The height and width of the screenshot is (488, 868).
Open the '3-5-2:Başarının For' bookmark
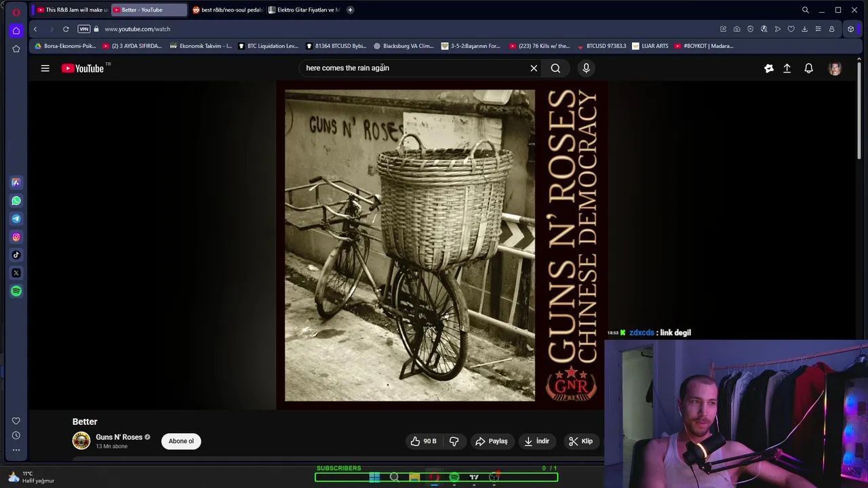point(471,46)
